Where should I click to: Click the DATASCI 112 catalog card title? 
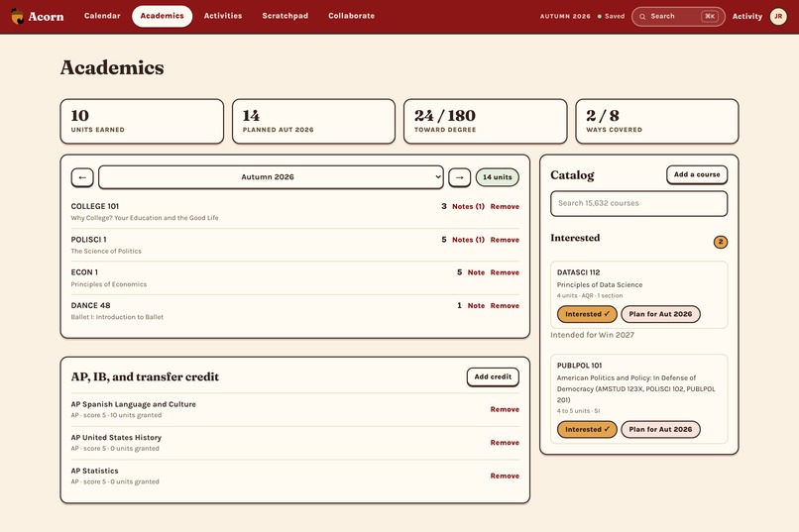(x=578, y=272)
